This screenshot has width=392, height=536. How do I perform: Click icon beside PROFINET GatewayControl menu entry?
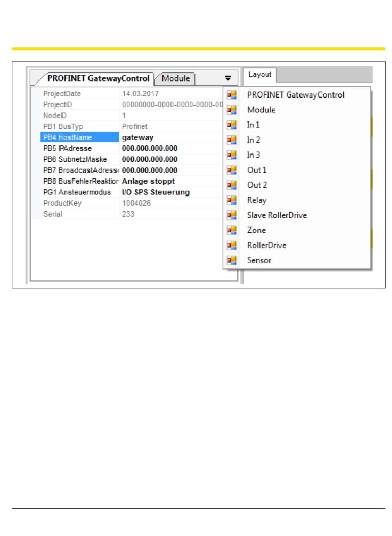[x=232, y=95]
